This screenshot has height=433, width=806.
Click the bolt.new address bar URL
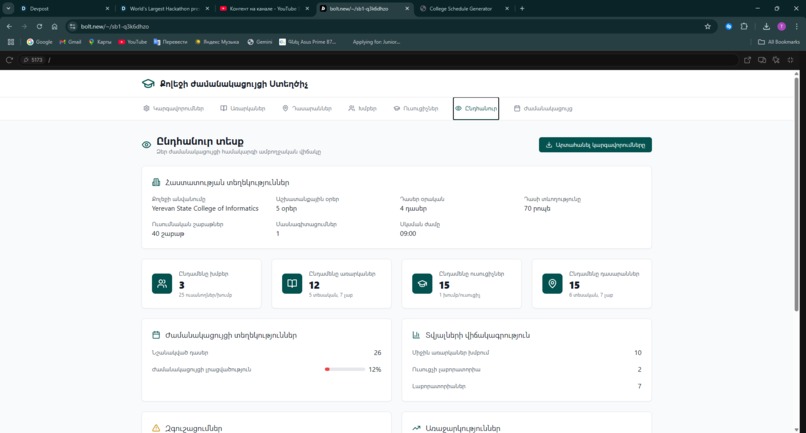click(x=115, y=26)
